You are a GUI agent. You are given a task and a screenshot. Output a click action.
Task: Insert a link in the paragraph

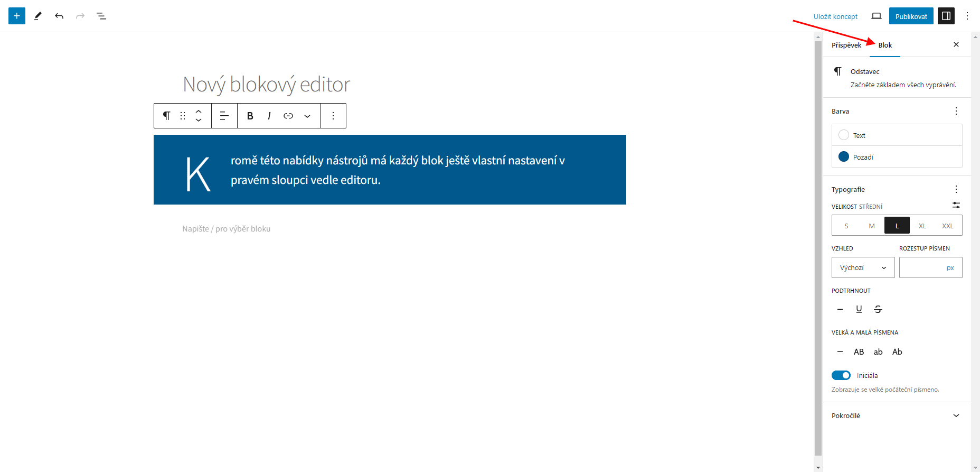click(288, 116)
